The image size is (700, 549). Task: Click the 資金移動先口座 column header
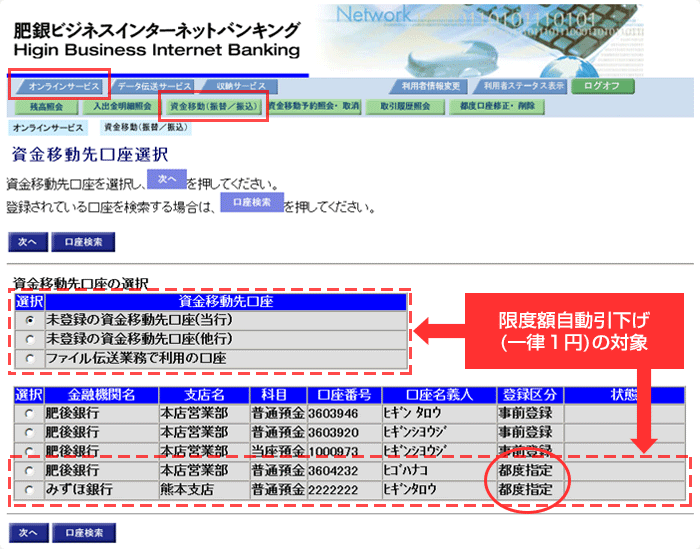[226, 302]
